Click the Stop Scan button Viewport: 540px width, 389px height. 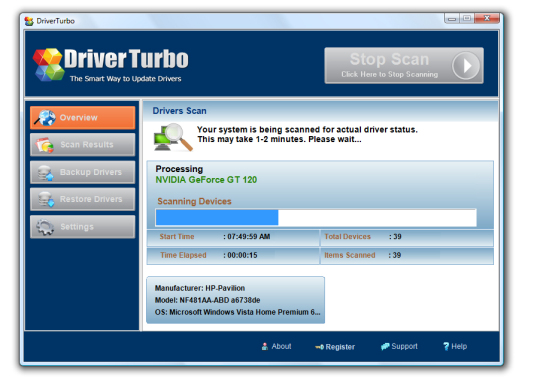point(404,65)
